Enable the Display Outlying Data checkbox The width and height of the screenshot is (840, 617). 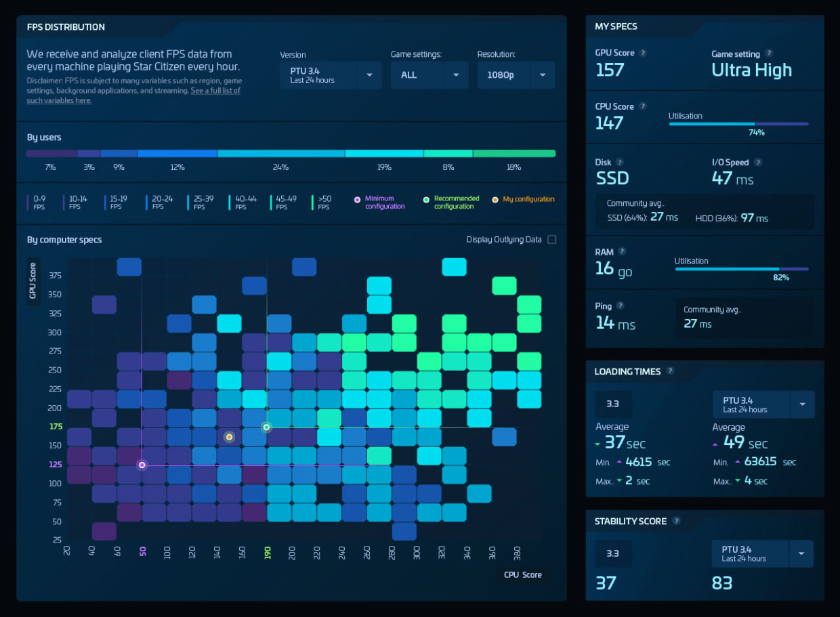click(551, 239)
